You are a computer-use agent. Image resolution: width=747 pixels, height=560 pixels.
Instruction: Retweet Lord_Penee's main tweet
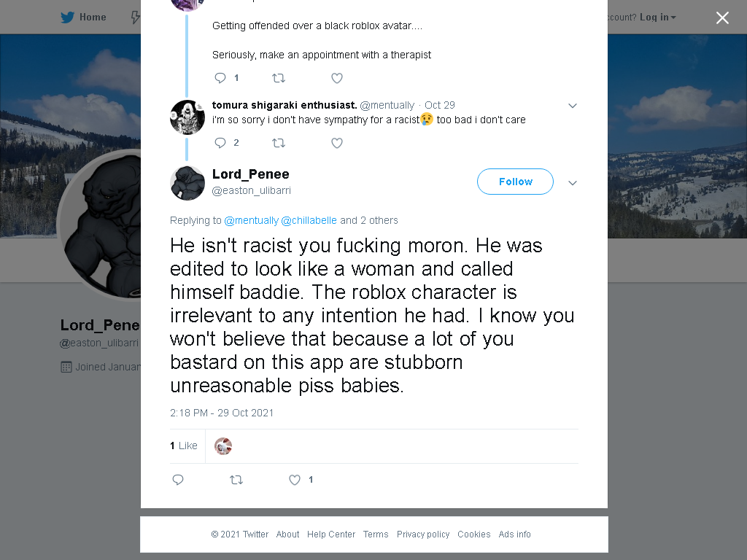[236, 480]
